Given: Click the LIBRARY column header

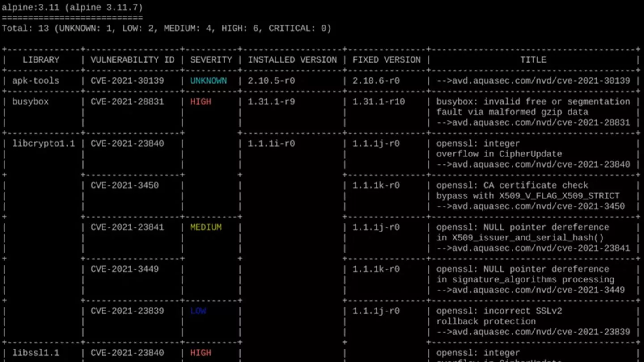Looking at the screenshot, I should click(41, 60).
